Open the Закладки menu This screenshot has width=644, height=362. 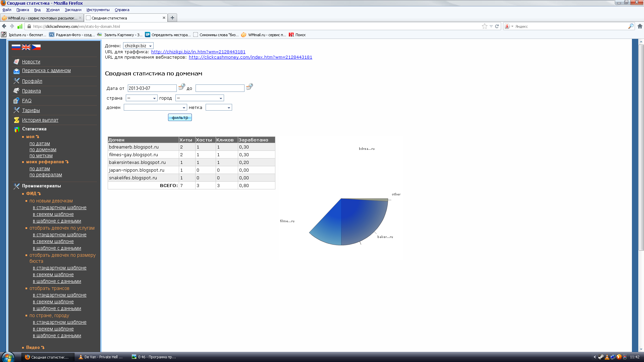point(73,10)
